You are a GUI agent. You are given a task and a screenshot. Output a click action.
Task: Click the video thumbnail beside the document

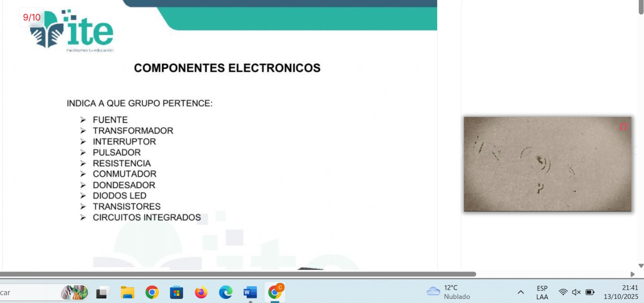click(547, 164)
